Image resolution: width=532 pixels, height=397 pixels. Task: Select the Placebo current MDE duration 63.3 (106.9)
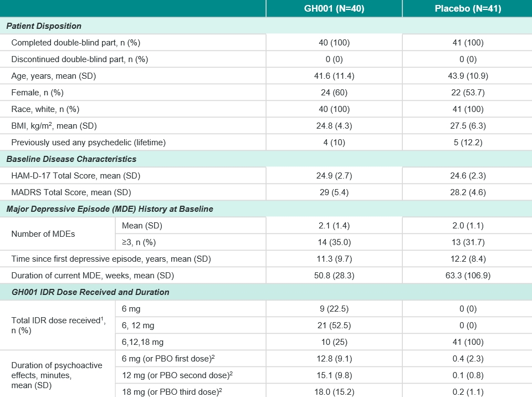(x=468, y=276)
